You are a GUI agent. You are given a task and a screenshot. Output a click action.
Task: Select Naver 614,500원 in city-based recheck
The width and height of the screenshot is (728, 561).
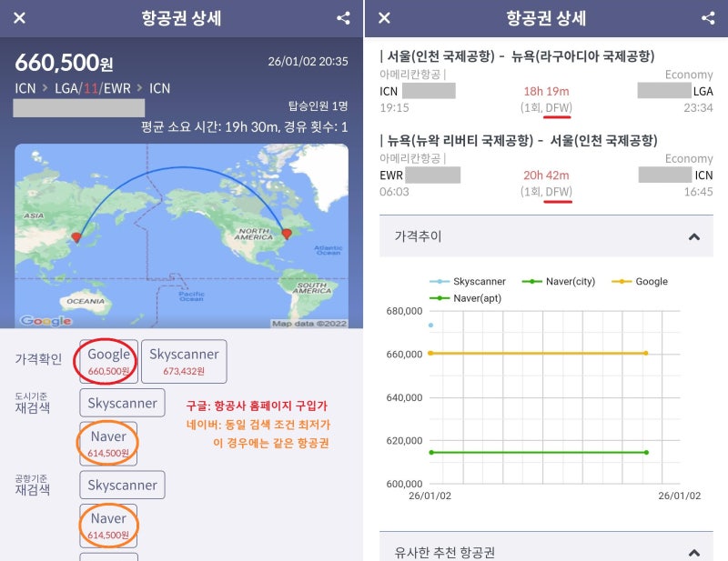coord(108,443)
